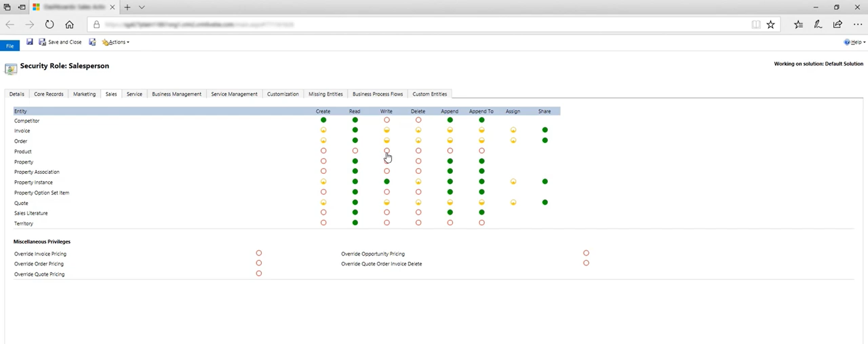Toggle Property Association Delete privilege
Image resolution: width=868 pixels, height=344 pixels.
tap(418, 171)
